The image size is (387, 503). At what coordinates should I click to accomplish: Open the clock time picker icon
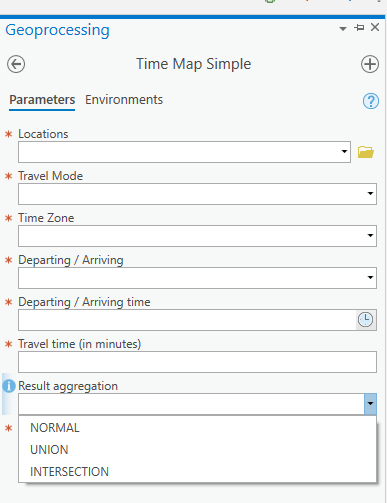coord(365,320)
